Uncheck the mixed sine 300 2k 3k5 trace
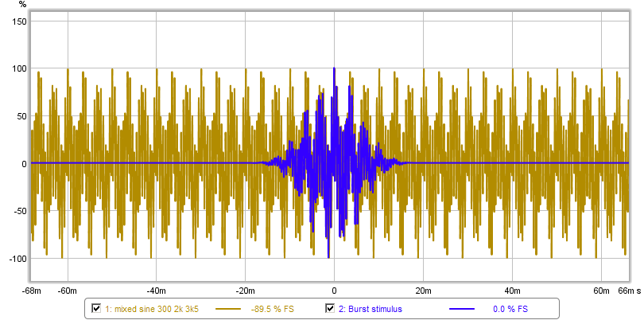Image resolution: width=644 pixels, height=320 pixels. pos(96,309)
